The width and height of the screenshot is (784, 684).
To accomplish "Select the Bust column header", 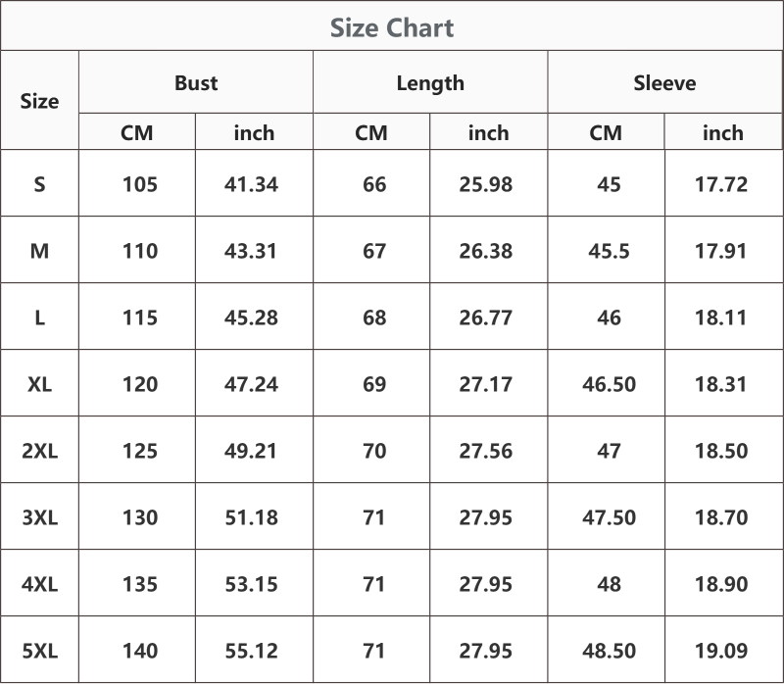I will pos(196,83).
